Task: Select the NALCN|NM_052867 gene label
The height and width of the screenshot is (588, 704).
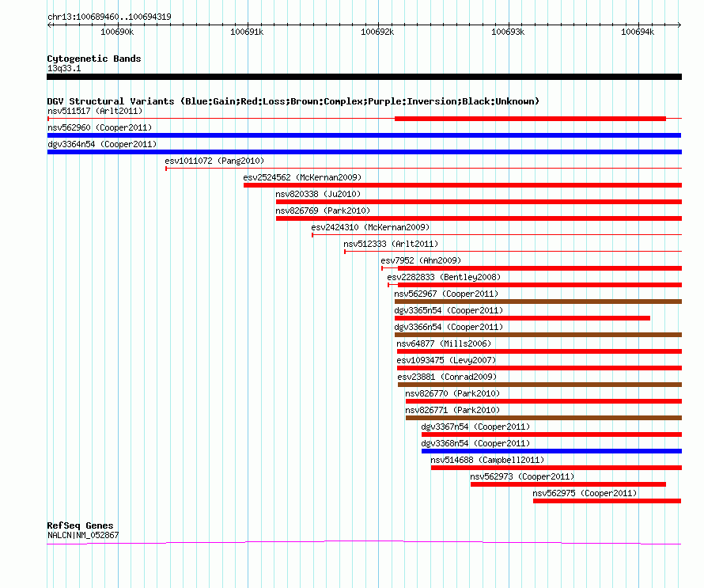Action: coord(83,536)
